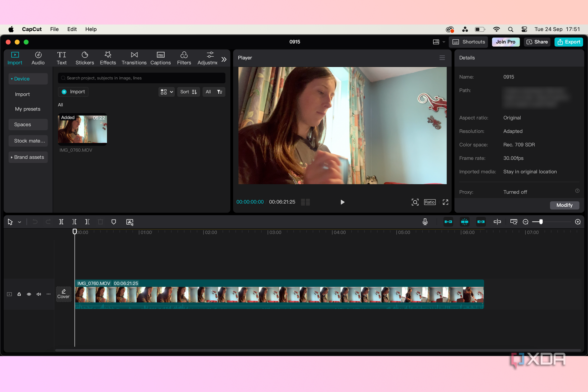Click the Split clip tool icon
The width and height of the screenshot is (588, 392).
[61, 222]
